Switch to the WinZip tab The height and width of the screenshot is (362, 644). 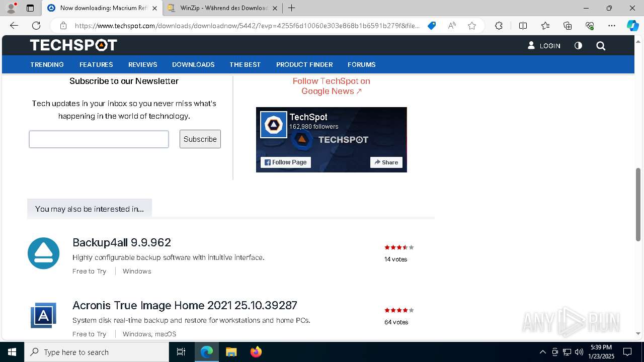click(x=223, y=8)
